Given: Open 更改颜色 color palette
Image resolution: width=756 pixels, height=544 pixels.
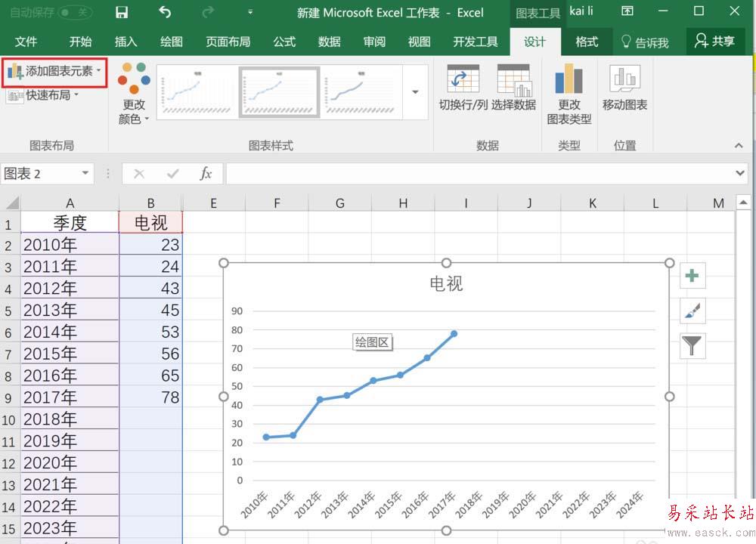Looking at the screenshot, I should [x=134, y=93].
